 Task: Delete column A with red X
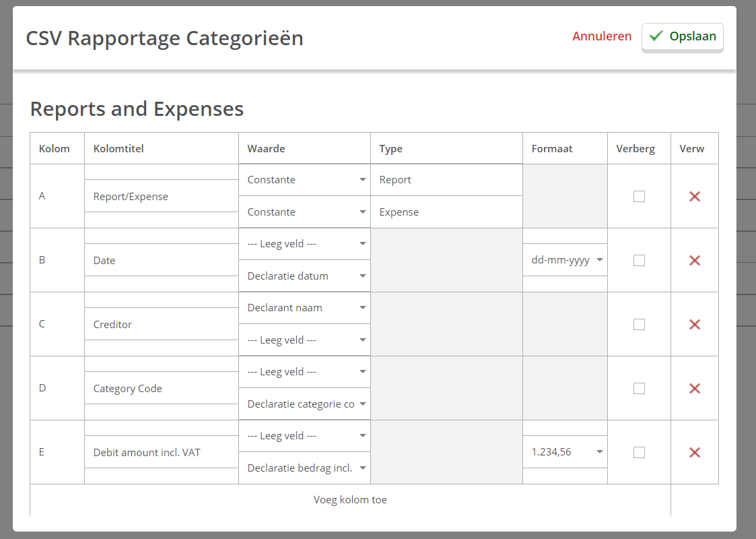coord(695,197)
